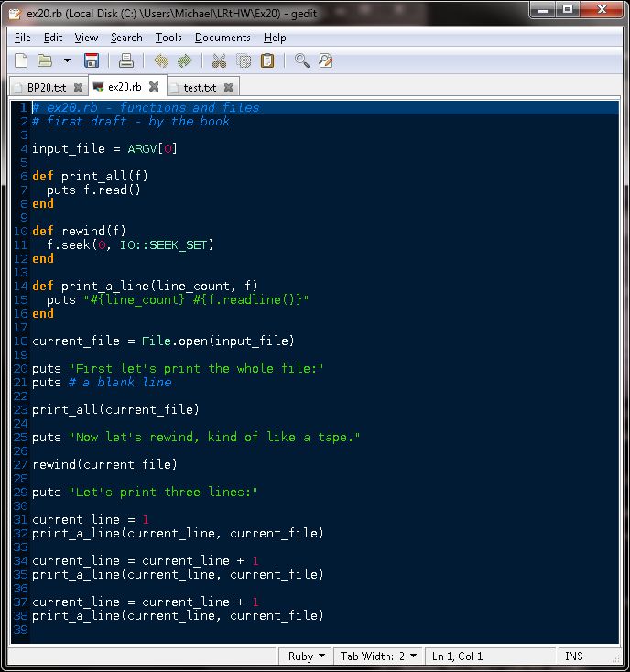
Task: Minimize the gedit window
Action: [543, 9]
